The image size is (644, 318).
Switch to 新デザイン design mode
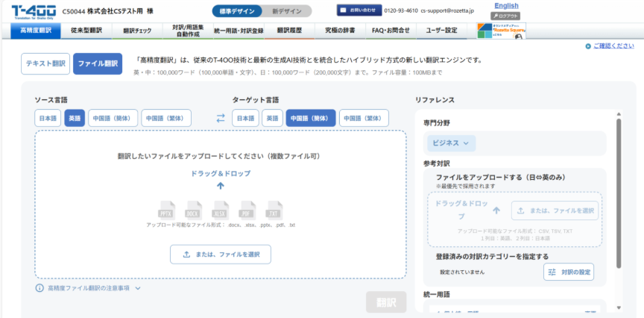tap(287, 11)
